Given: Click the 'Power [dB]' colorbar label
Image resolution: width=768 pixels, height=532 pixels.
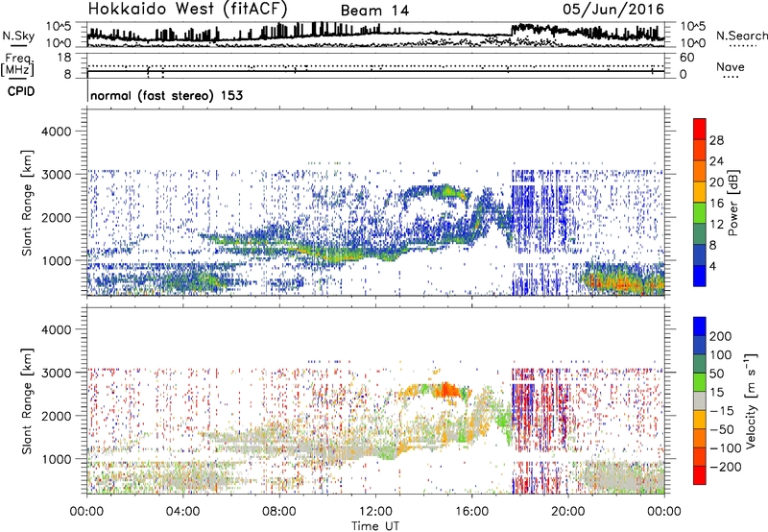Looking at the screenshot, I should (x=732, y=203).
